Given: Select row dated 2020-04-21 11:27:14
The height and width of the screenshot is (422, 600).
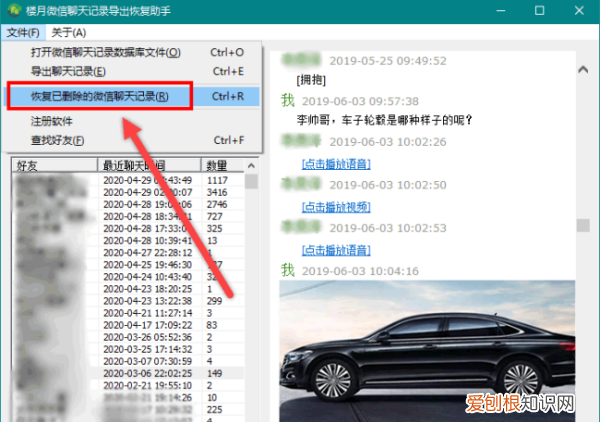Looking at the screenshot, I should (x=128, y=313).
